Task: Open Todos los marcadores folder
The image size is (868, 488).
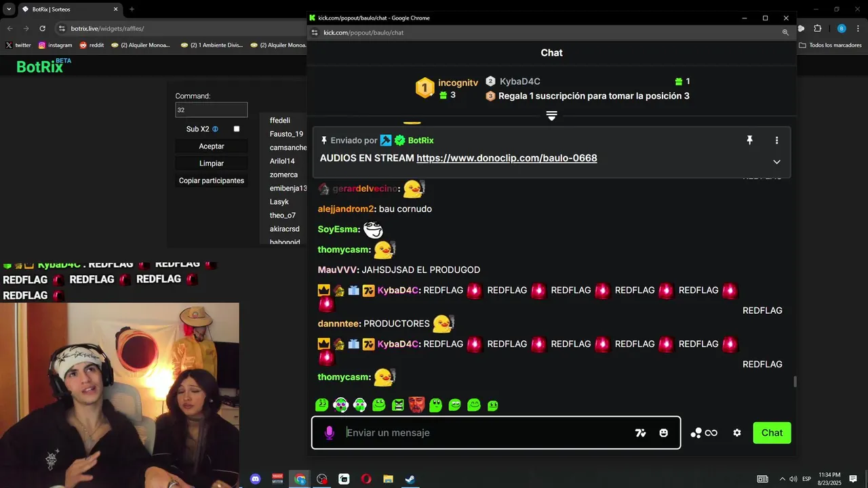Action: (x=831, y=45)
